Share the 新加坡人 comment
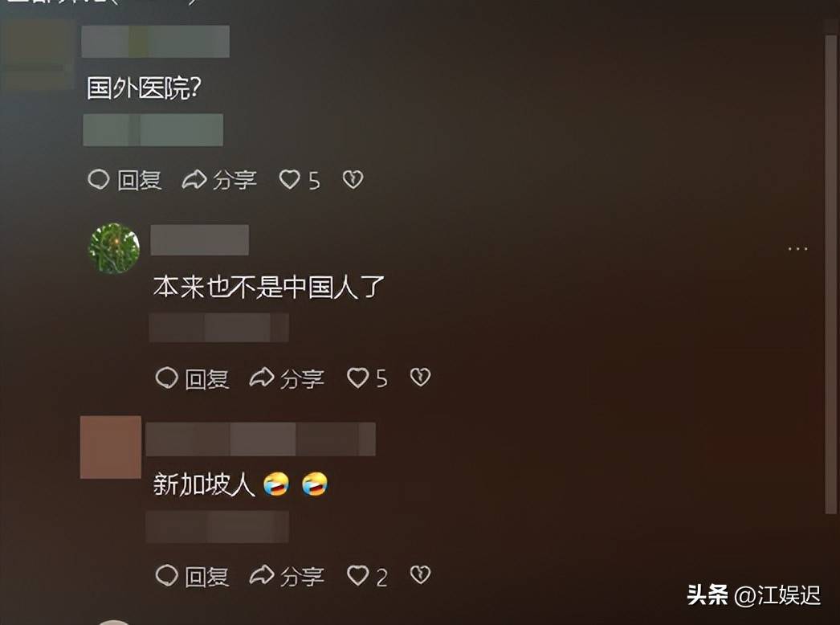The height and width of the screenshot is (625, 840). (x=287, y=576)
